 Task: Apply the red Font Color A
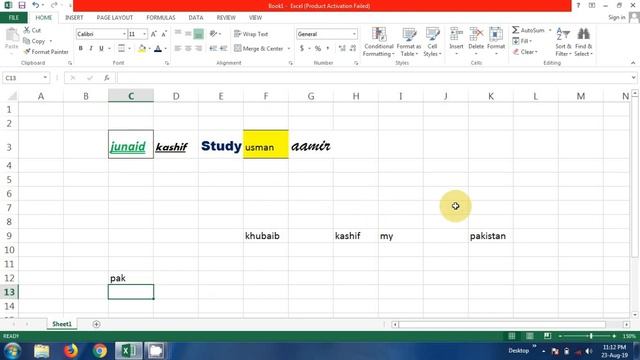coord(158,49)
